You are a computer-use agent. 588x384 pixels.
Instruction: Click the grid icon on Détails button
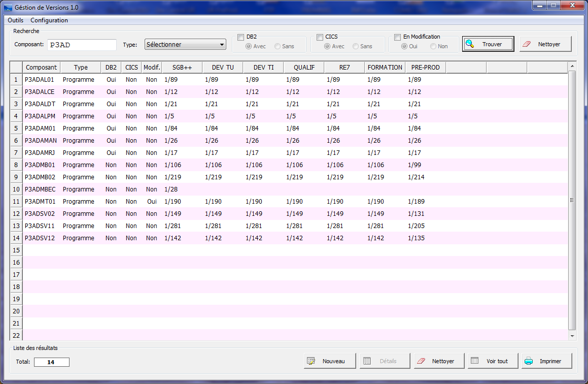pyautogui.click(x=367, y=361)
